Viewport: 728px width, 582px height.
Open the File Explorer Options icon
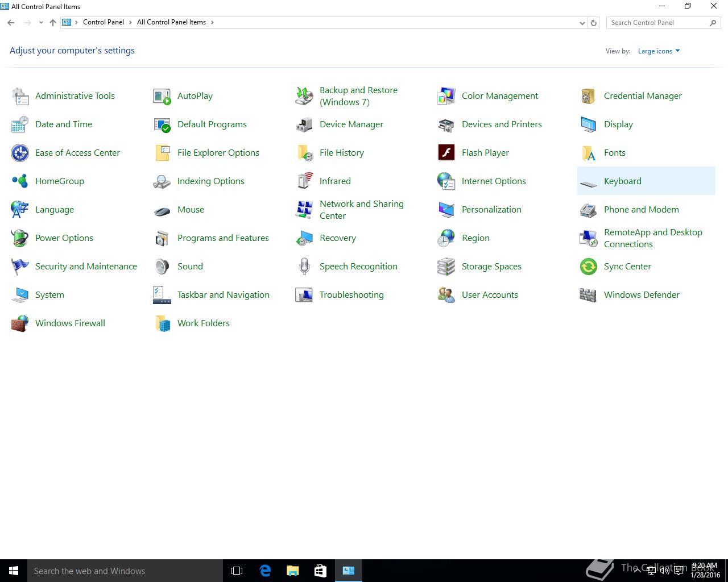click(162, 153)
